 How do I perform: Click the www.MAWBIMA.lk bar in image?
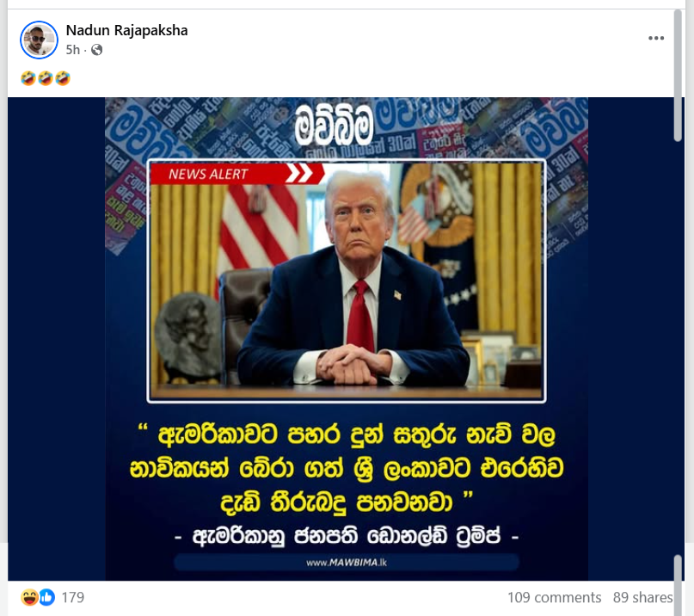pos(347,563)
